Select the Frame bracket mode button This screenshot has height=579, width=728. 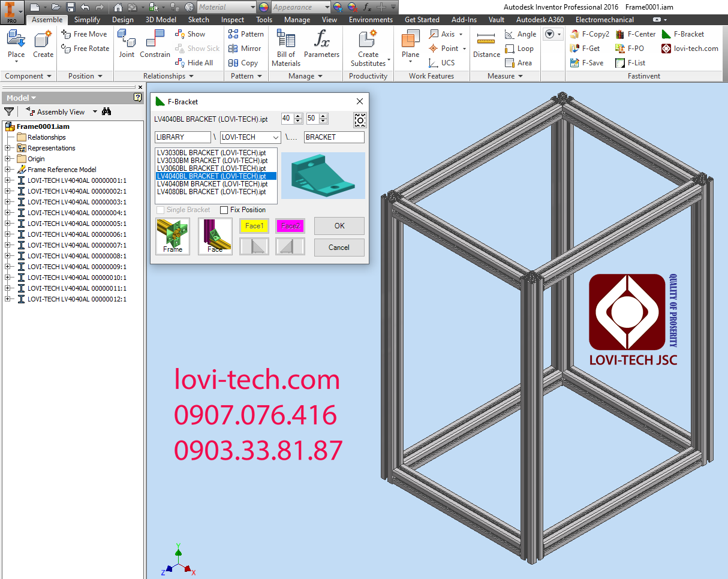pos(173,236)
